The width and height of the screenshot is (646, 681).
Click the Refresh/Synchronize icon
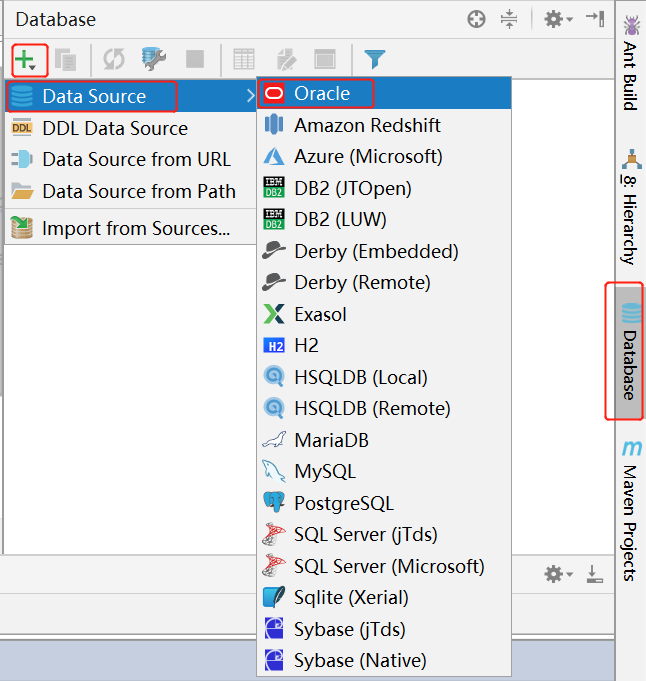114,60
